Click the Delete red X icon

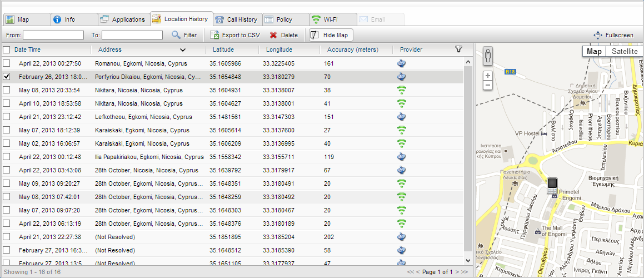(x=273, y=36)
